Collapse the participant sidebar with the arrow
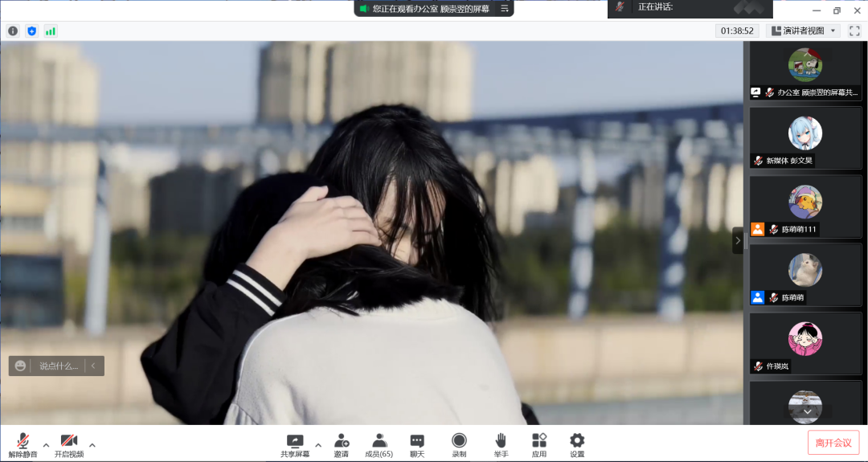868x462 pixels. pyautogui.click(x=738, y=240)
